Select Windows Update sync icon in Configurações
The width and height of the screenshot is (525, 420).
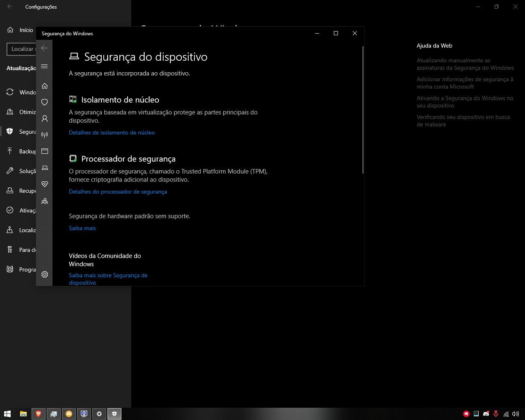10,92
